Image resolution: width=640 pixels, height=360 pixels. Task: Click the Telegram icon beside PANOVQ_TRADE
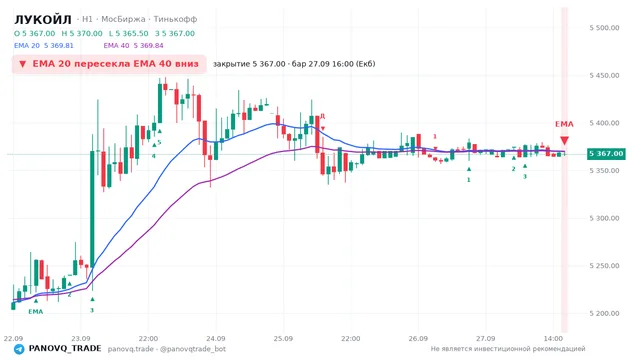19,349
